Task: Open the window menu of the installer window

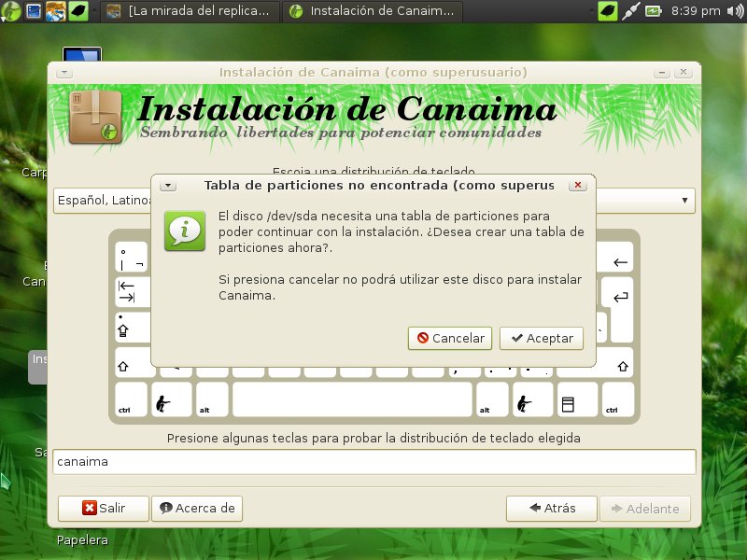Action: click(63, 72)
